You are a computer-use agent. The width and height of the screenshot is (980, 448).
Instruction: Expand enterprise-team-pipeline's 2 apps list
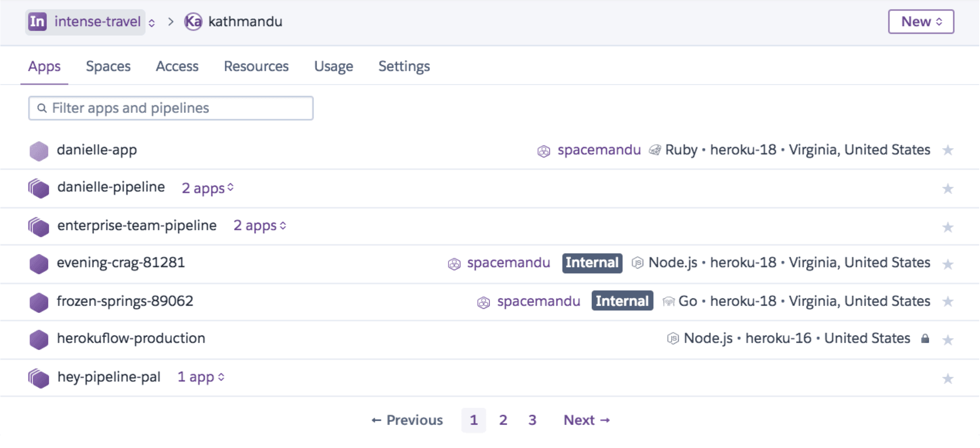tap(260, 226)
